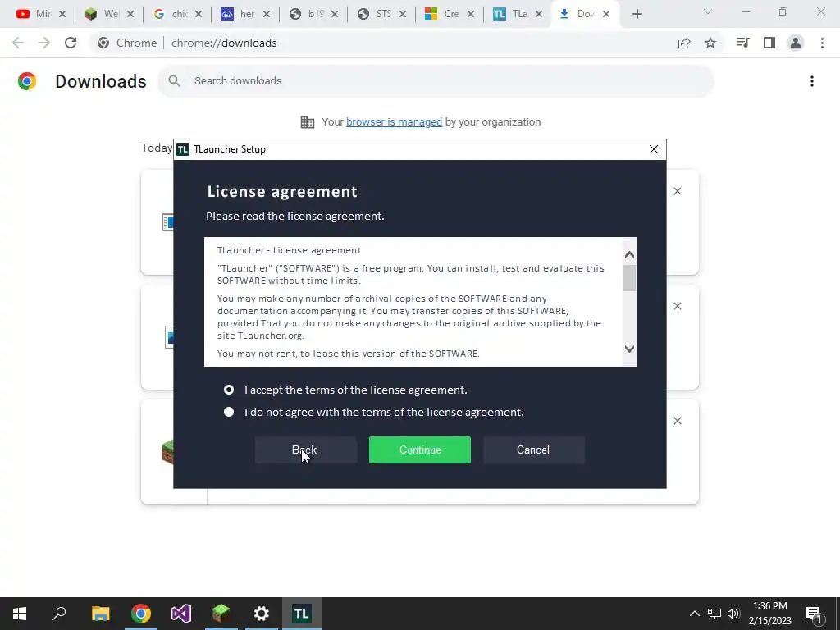This screenshot has width=840, height=630.
Task: Click the Search downloads field
Action: [436, 81]
